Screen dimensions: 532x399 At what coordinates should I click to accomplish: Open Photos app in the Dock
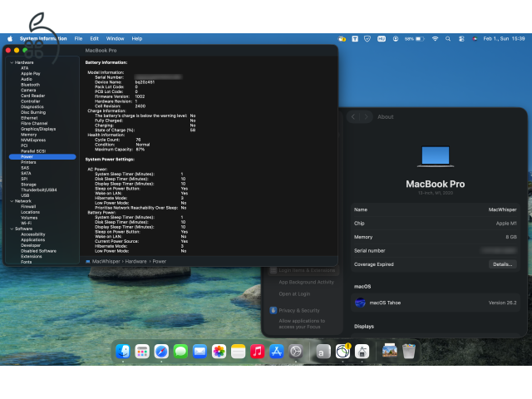coord(219,351)
